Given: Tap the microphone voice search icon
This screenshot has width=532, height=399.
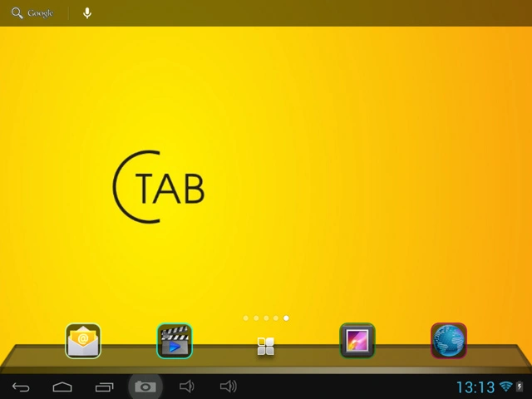Looking at the screenshot, I should point(87,13).
